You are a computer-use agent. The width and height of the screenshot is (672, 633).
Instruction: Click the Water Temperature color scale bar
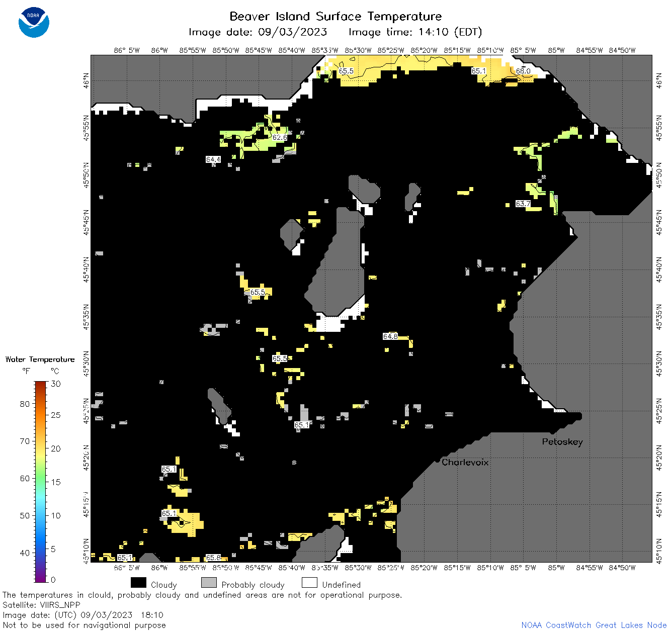pos(41,482)
